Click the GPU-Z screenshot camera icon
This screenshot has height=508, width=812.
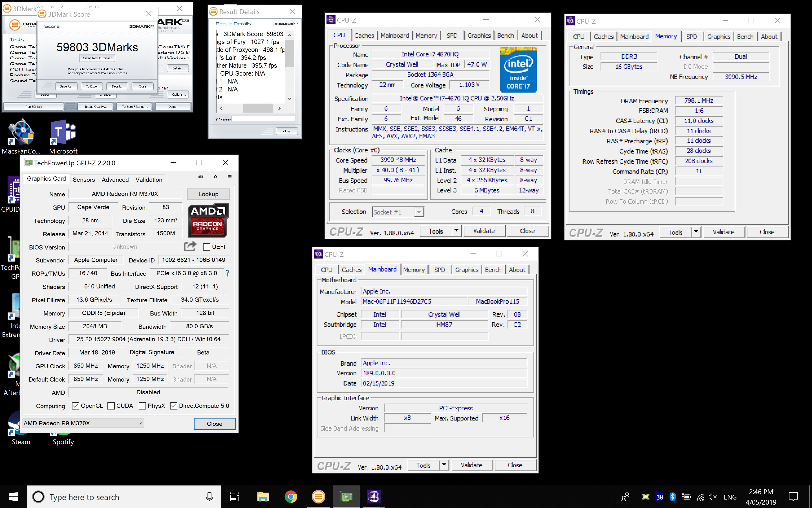pos(201,177)
